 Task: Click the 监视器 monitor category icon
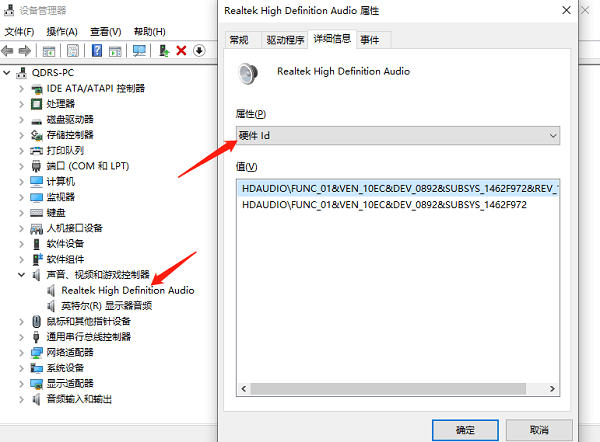click(x=36, y=197)
